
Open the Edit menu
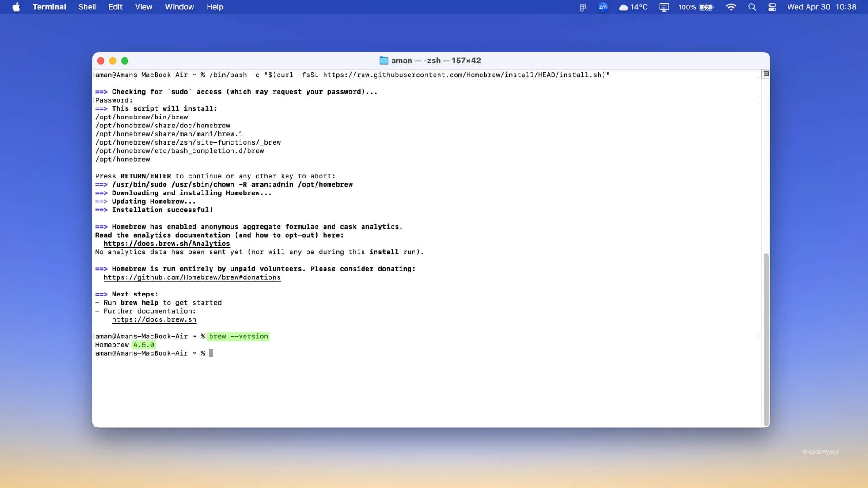(115, 7)
